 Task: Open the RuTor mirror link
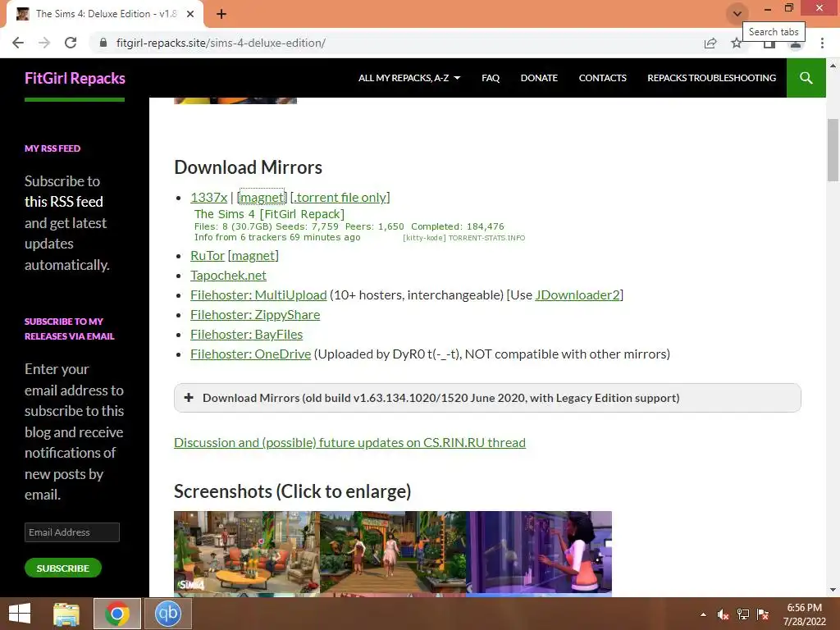tap(208, 256)
